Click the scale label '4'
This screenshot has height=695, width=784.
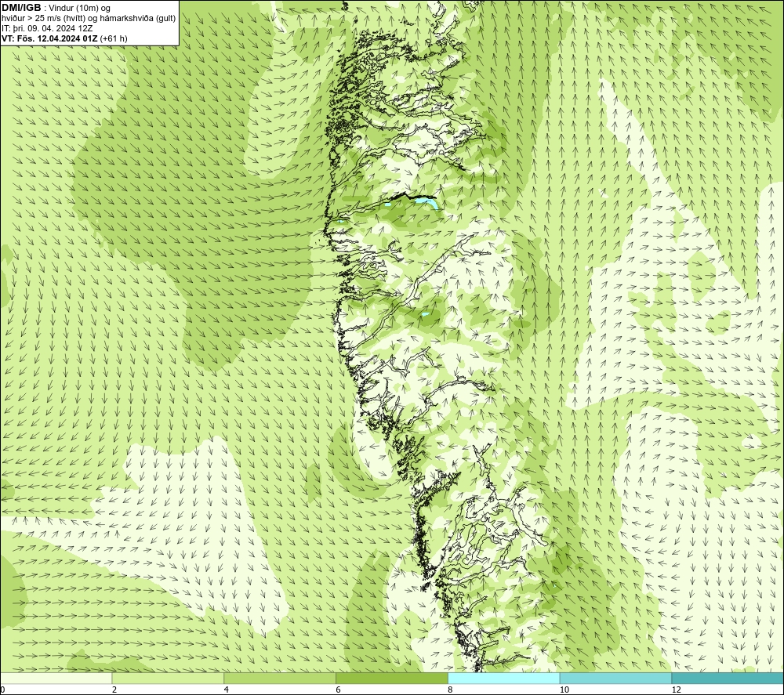click(x=227, y=690)
